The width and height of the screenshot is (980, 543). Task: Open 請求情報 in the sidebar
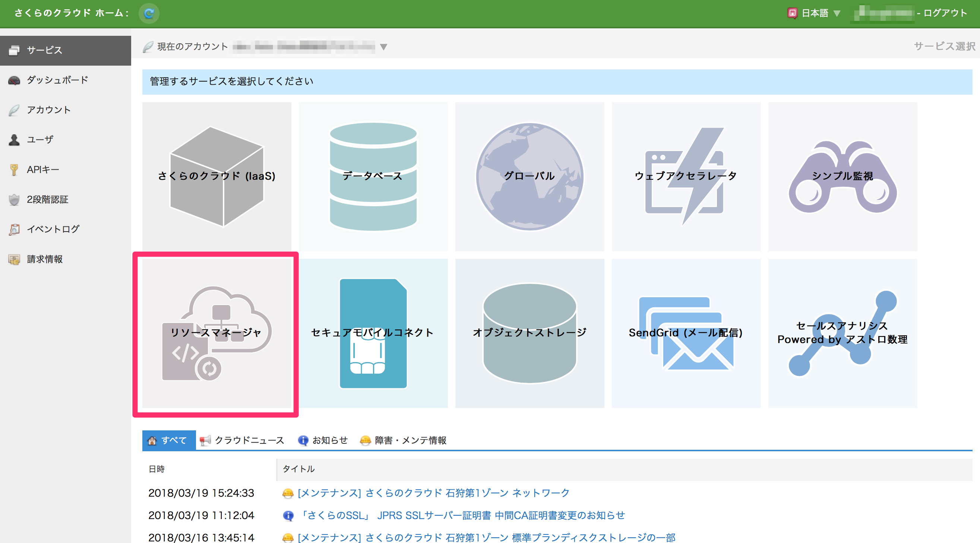[x=66, y=259]
